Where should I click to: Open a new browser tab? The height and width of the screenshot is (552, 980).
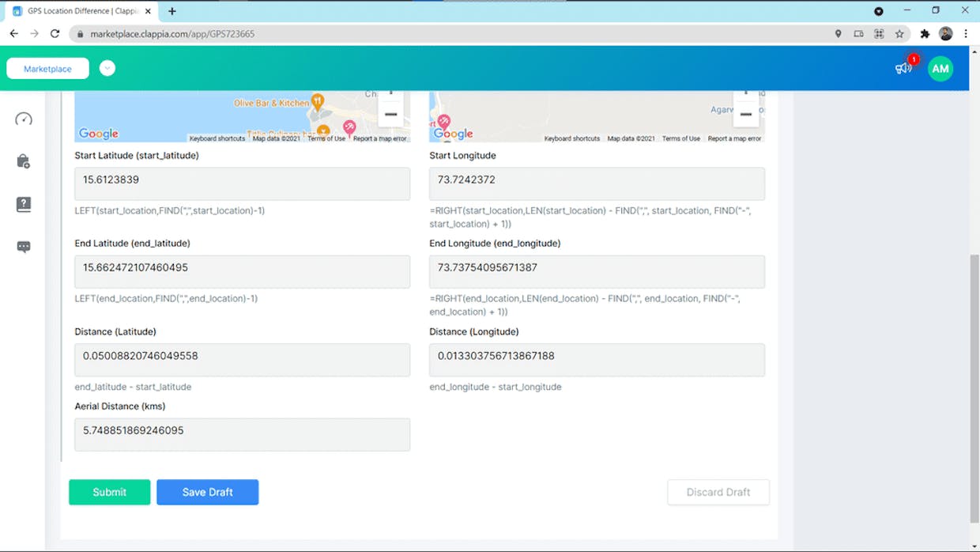click(172, 11)
